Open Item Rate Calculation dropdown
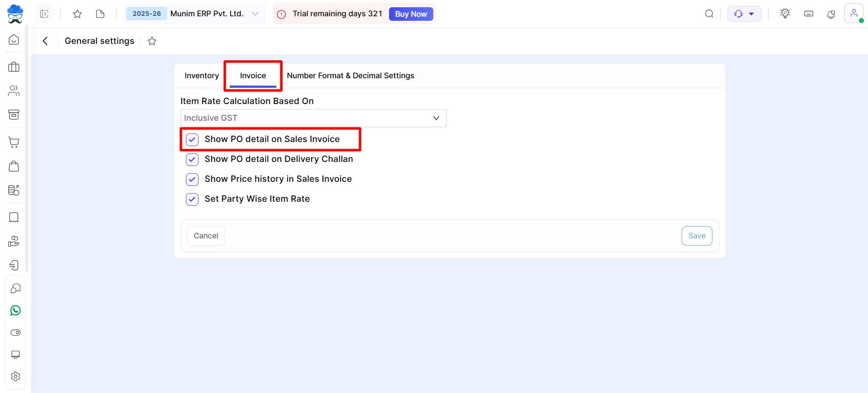The height and width of the screenshot is (393, 868). click(x=313, y=118)
